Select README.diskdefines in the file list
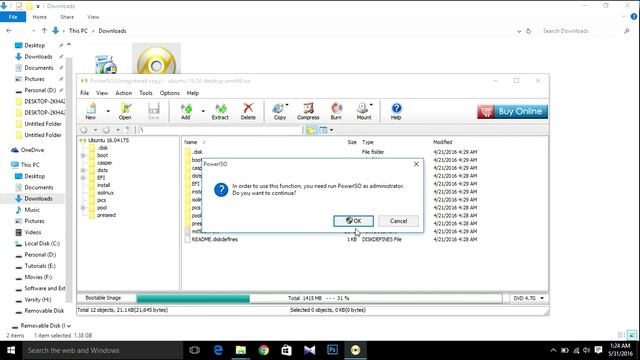This screenshot has width=640, height=360. coord(215,240)
